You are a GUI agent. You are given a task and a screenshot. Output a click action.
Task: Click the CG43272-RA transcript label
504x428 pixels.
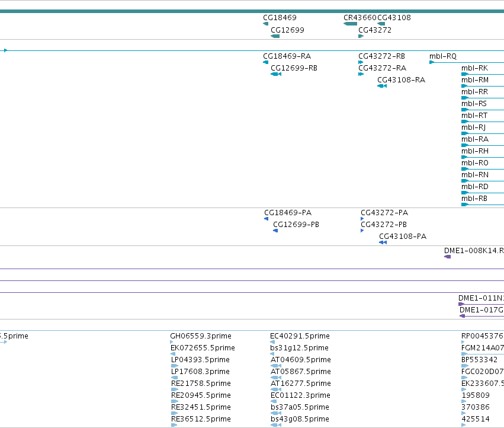(382, 68)
